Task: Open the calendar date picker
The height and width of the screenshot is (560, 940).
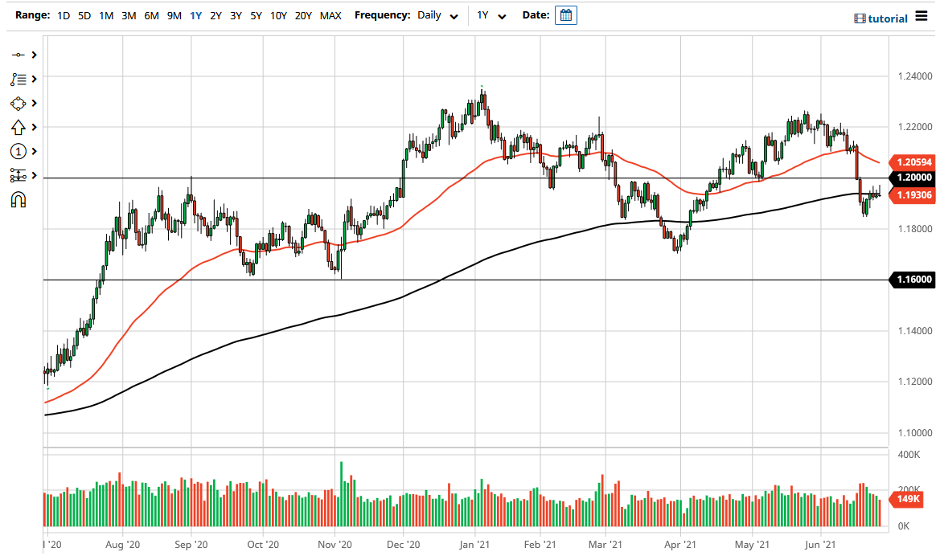Action: pyautogui.click(x=565, y=15)
